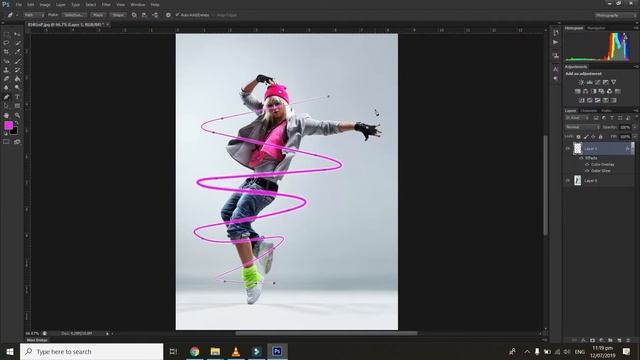Image resolution: width=640 pixels, height=360 pixels.
Task: Select the Eyedropper tool
Action: [x=17, y=52]
